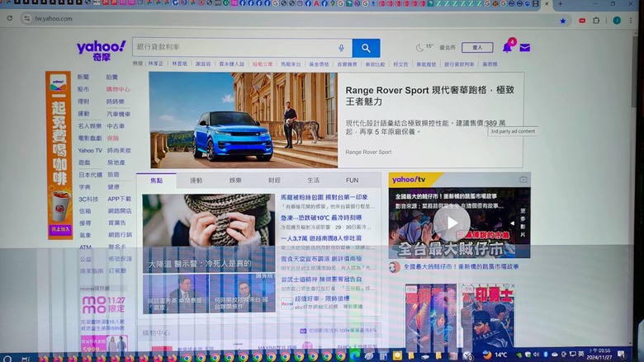Open headline 馬龍被粉絲包圍
Image resolution: width=644 pixels, height=362 pixels.
[324, 197]
